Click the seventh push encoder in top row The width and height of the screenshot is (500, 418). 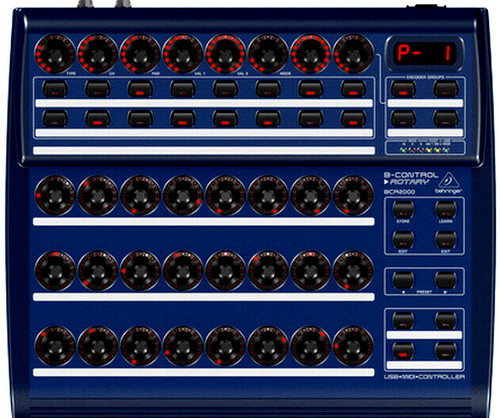[311, 54]
